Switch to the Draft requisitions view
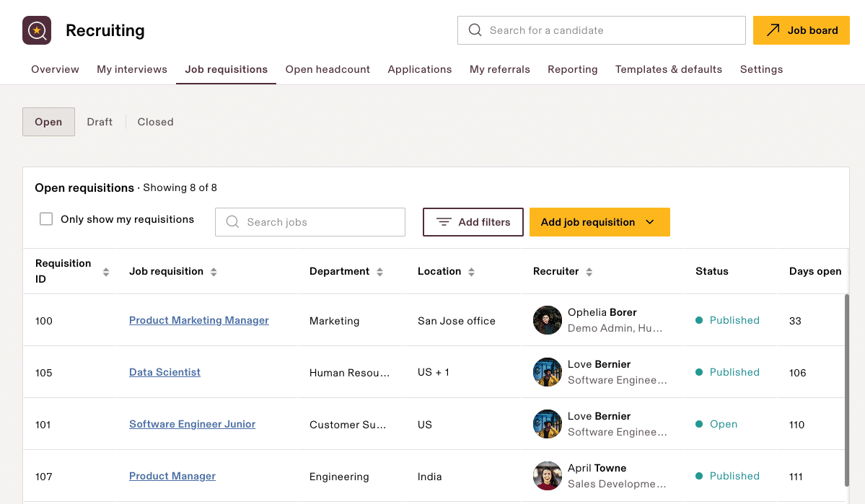 pos(100,121)
